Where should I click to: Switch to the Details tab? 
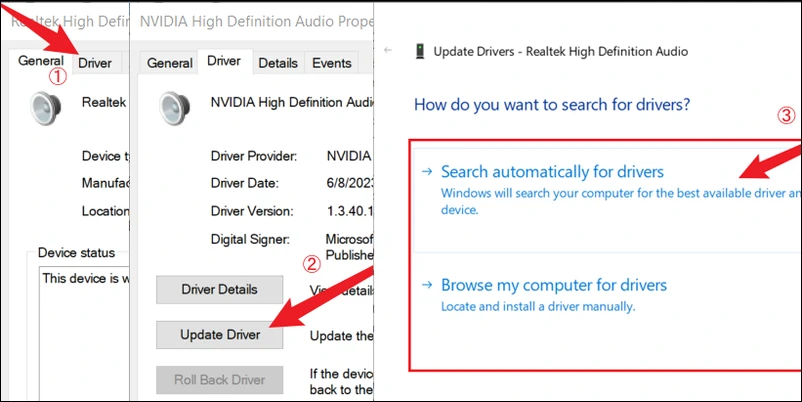point(277,63)
